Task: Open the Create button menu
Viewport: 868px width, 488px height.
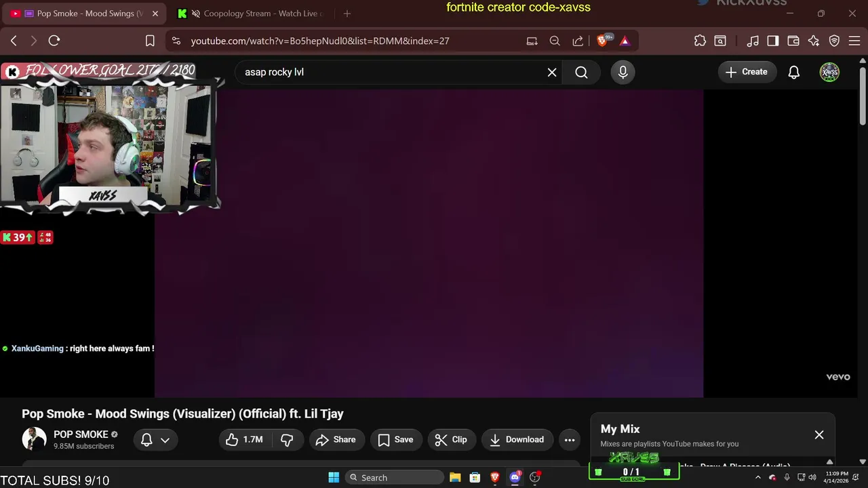Action: point(747,72)
